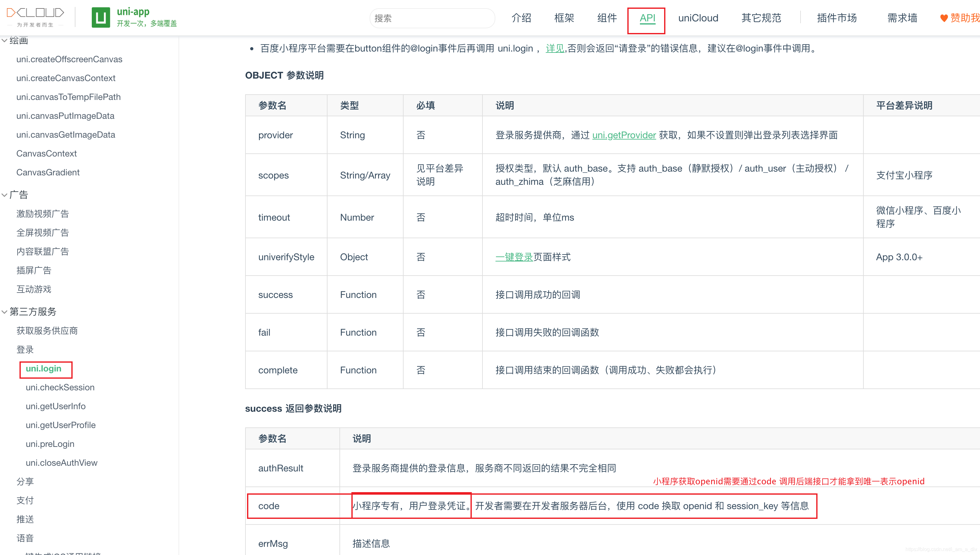Open the 支付 sidebar item
Image resolution: width=980 pixels, height=555 pixels.
(x=25, y=501)
